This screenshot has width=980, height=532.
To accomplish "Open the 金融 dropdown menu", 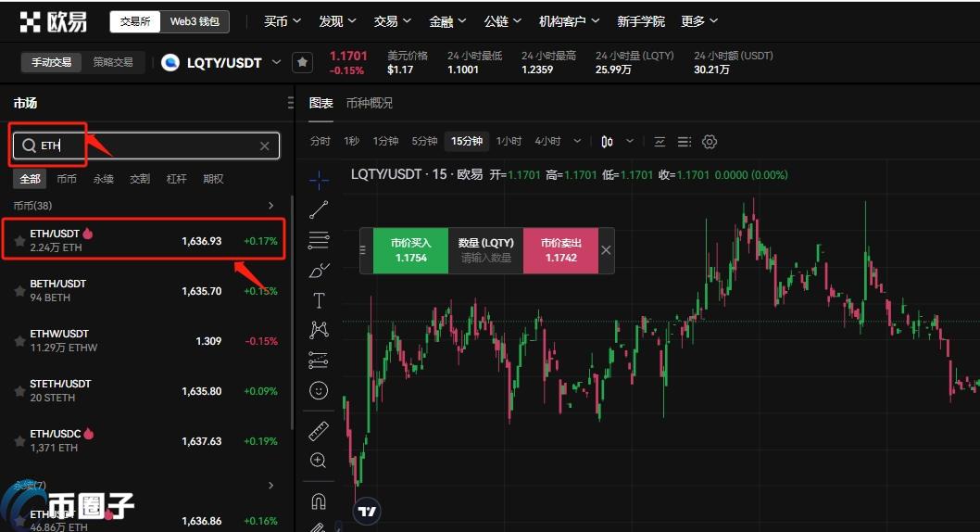I will click(446, 22).
